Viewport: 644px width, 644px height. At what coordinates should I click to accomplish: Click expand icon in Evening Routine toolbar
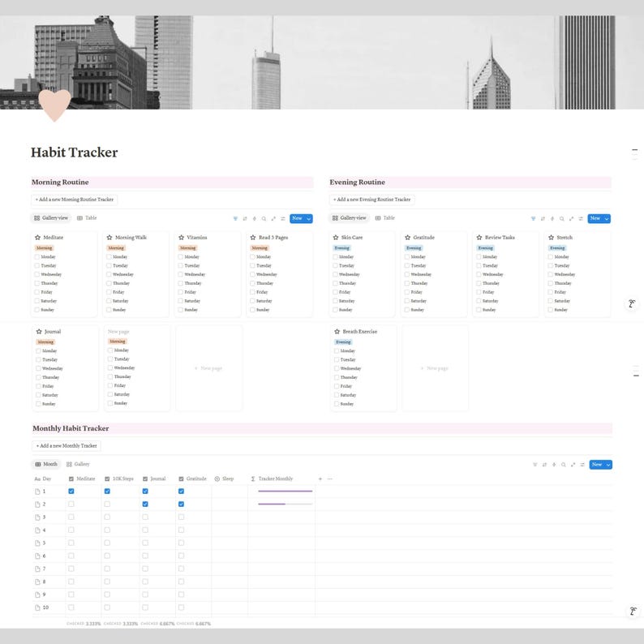click(571, 218)
